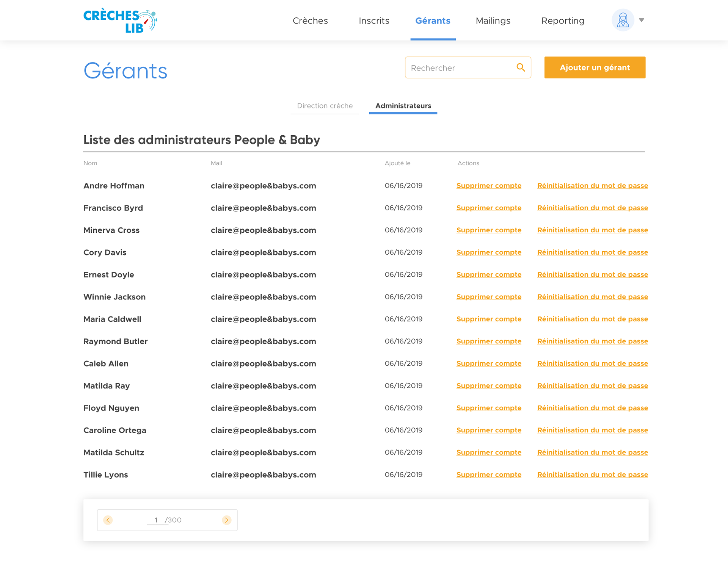Open the Reporting menu

coord(563,21)
